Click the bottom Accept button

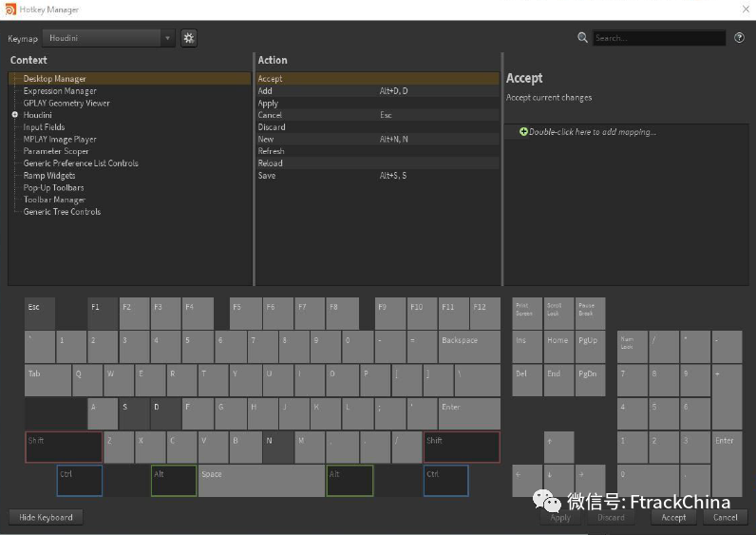[673, 518]
